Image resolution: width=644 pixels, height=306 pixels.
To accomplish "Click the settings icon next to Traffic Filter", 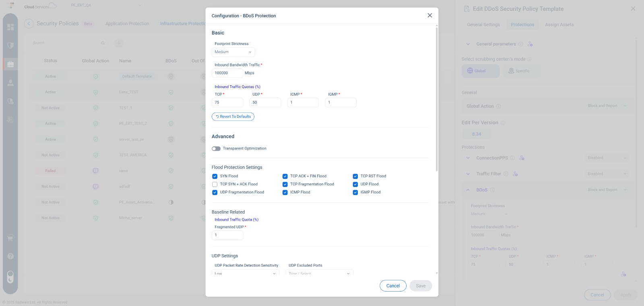I will click(x=515, y=174).
